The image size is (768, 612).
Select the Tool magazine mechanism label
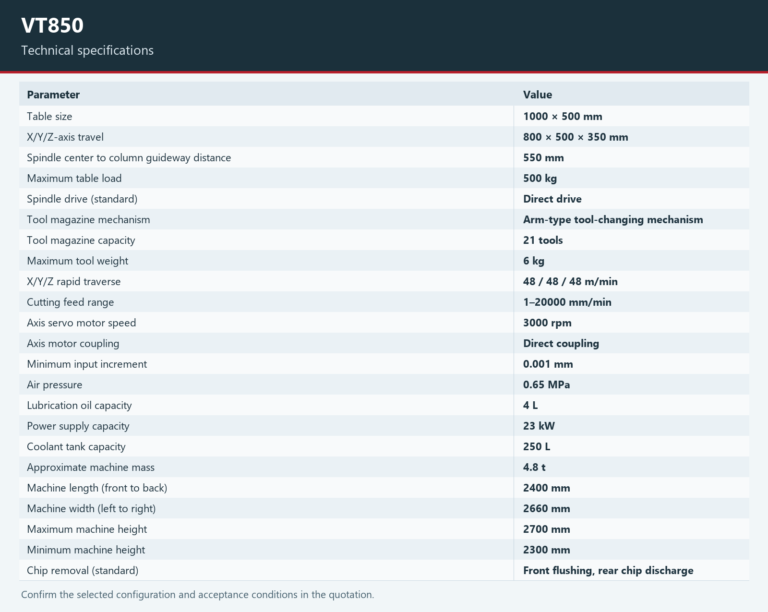(89, 219)
